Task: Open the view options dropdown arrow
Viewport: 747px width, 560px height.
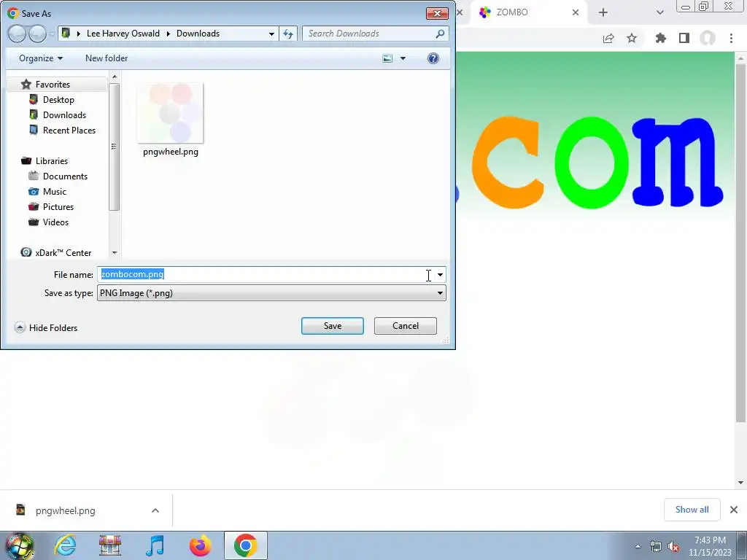Action: click(403, 58)
